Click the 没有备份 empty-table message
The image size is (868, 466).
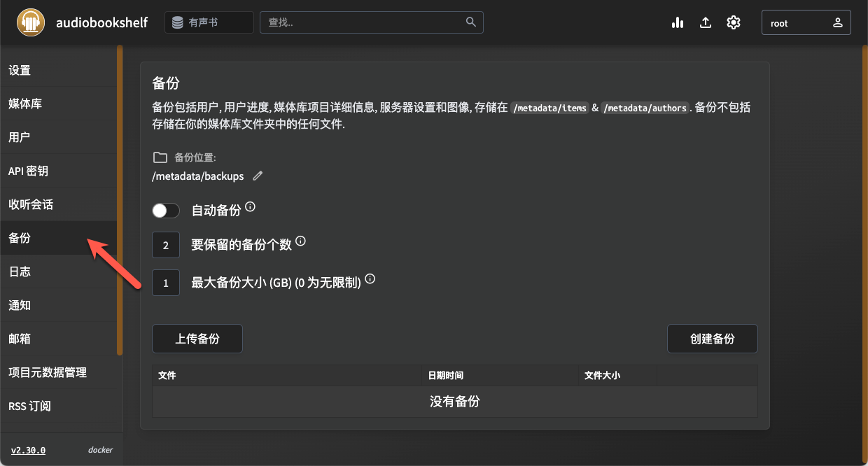[455, 402]
